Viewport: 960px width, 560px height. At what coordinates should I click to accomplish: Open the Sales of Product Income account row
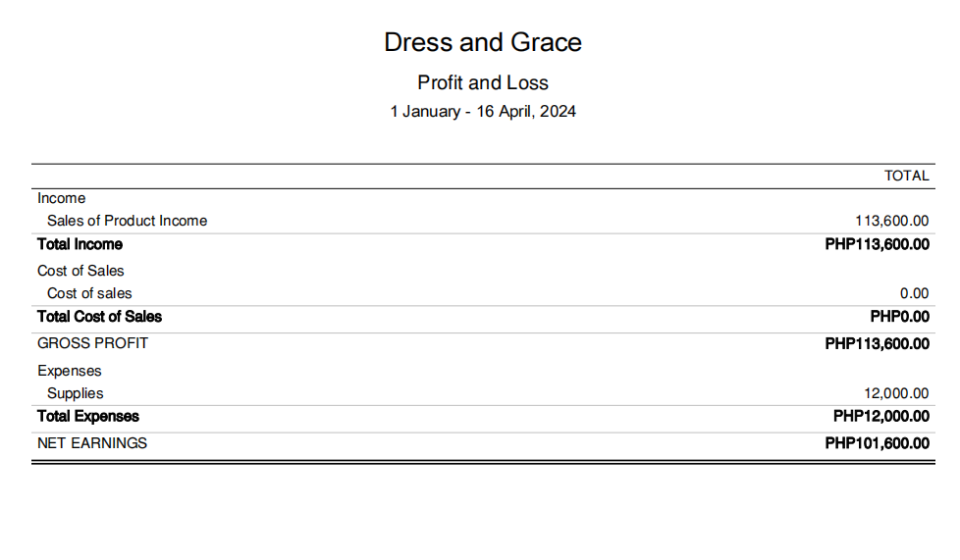[127, 221]
